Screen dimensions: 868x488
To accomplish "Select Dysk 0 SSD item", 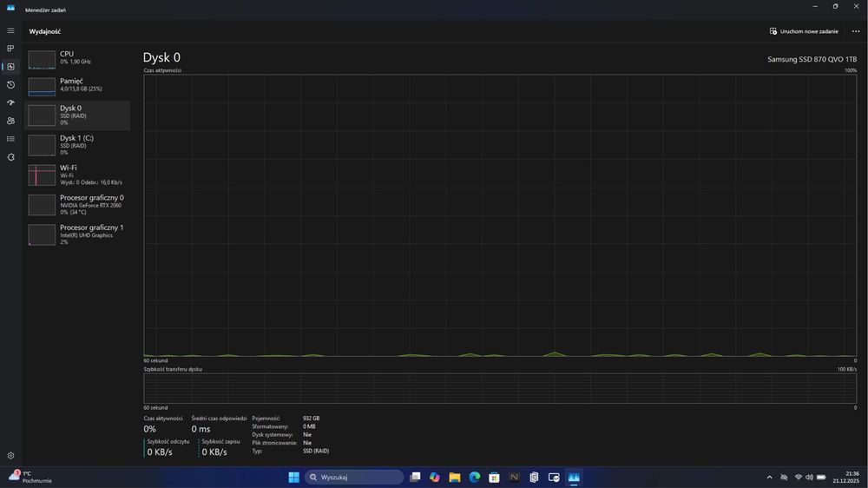I will click(77, 115).
